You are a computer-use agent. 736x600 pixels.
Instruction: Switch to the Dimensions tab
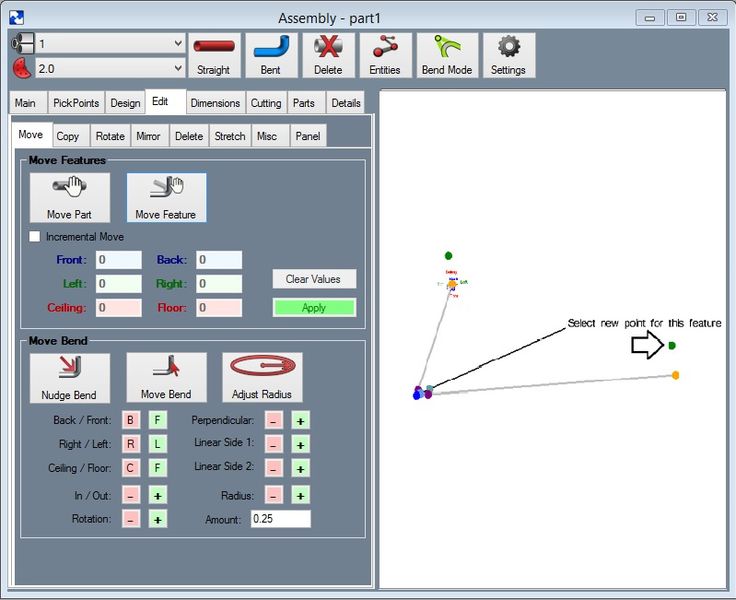point(215,103)
